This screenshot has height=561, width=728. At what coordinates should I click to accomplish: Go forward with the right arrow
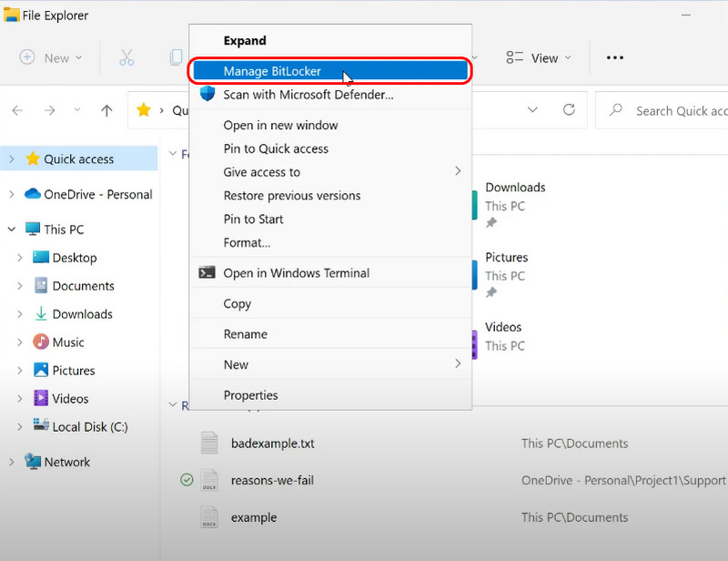tap(49, 110)
